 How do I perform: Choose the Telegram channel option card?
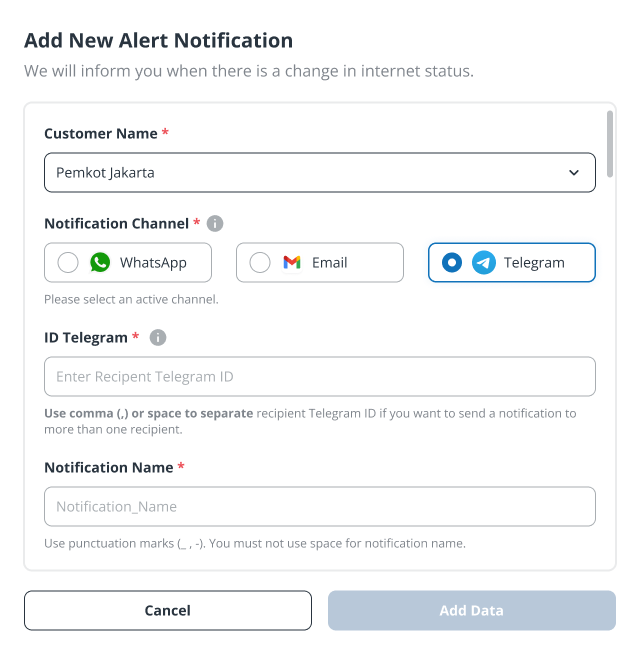pos(512,262)
